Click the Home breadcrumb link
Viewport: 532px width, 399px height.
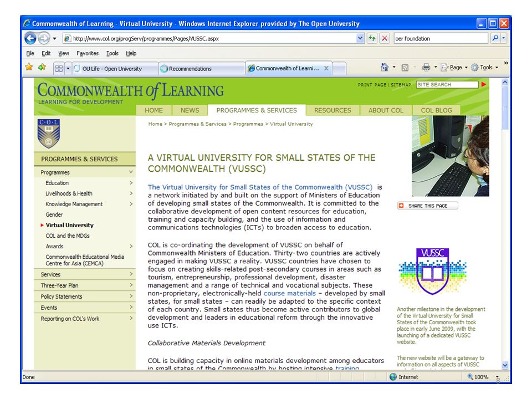(155, 124)
